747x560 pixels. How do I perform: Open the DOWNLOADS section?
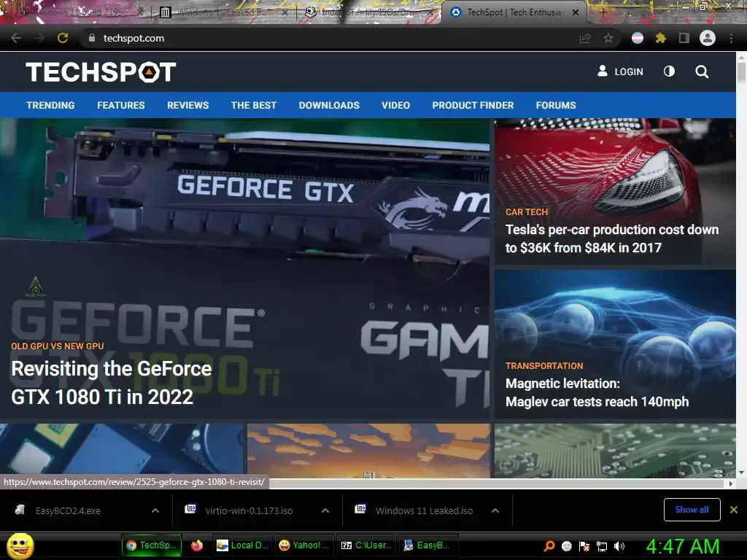[329, 105]
